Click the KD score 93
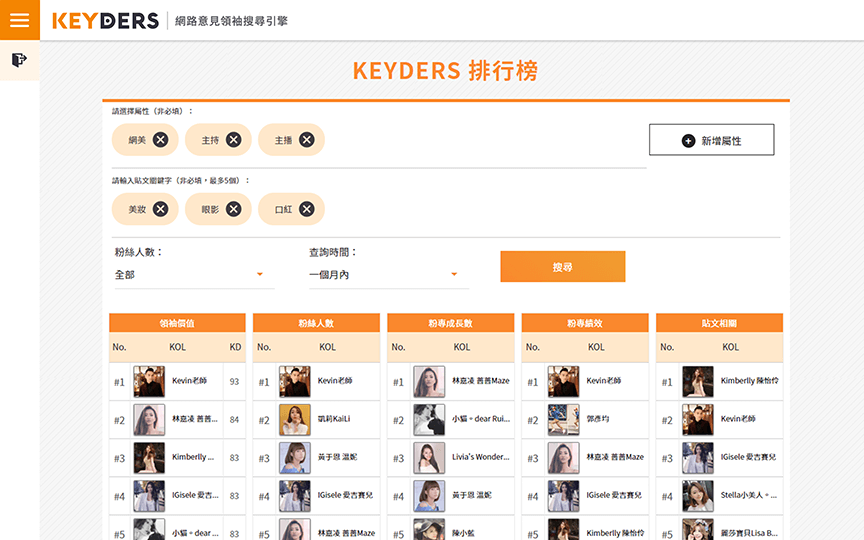Screen dimensions: 864x540 pos(234,381)
